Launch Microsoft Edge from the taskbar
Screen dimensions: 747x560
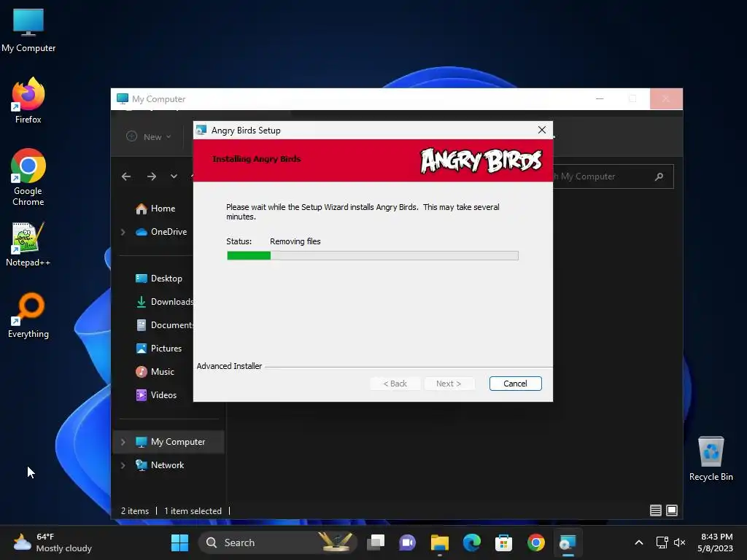coord(472,542)
